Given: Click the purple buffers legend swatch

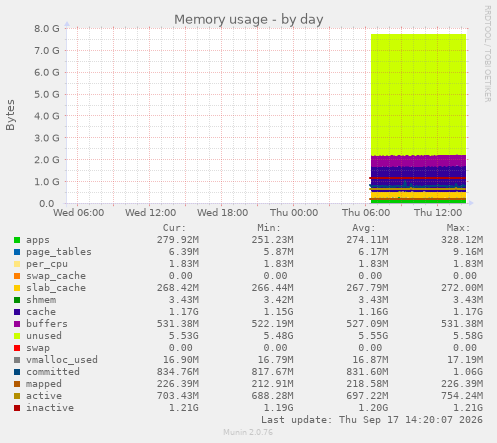Looking at the screenshot, I should click(x=17, y=324).
